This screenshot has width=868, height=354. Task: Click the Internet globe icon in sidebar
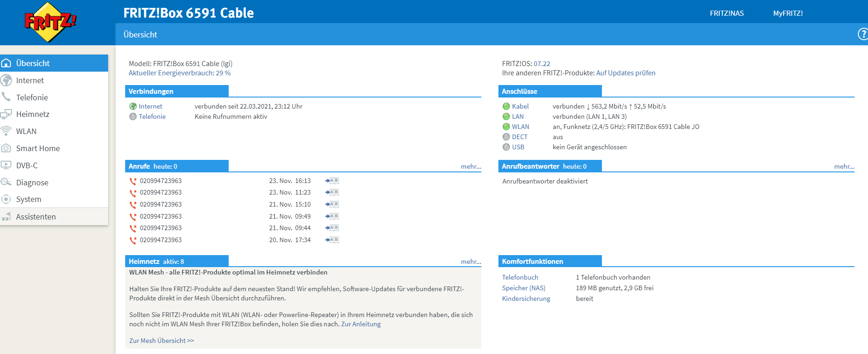6,80
